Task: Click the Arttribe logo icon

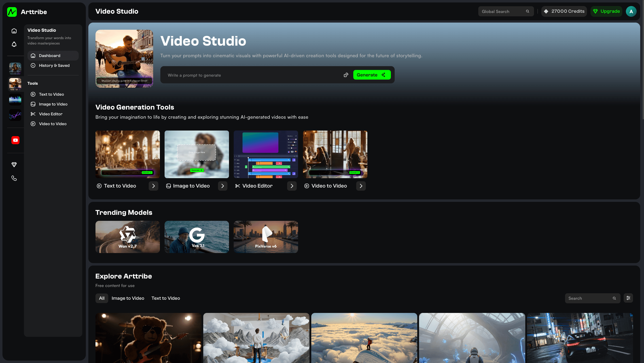Action: 12,12
